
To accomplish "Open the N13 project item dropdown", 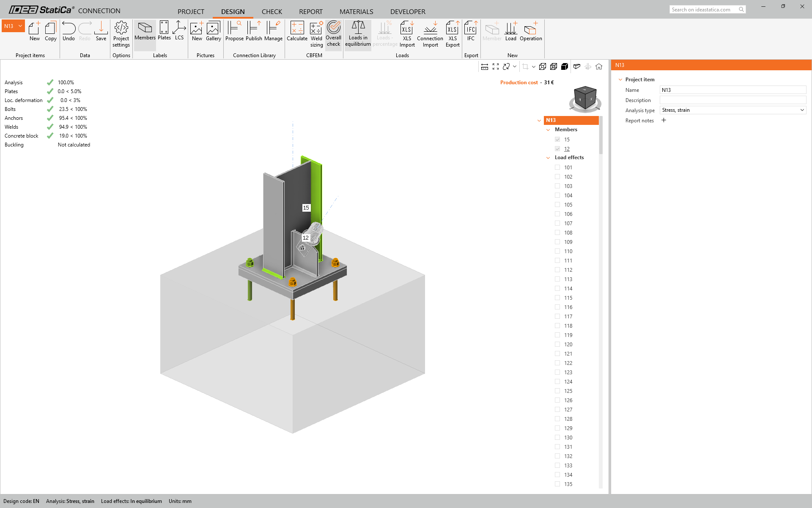I will pos(20,26).
